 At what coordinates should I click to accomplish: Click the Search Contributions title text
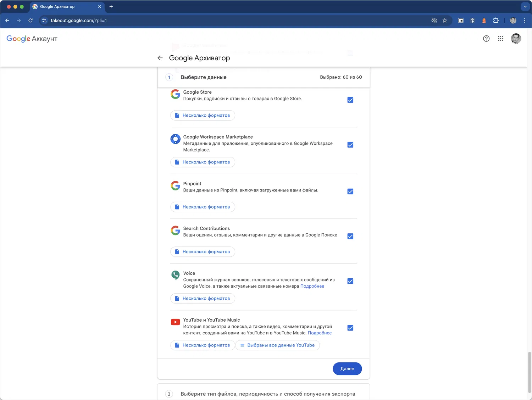click(206, 228)
